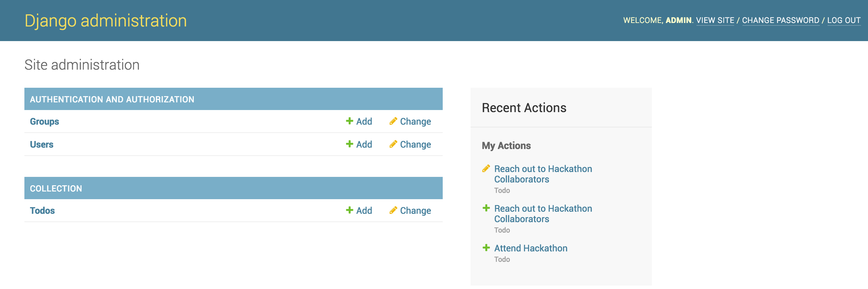Click the pencil icon in the Users row
Viewport: 868px width, 289px height.
pos(393,144)
